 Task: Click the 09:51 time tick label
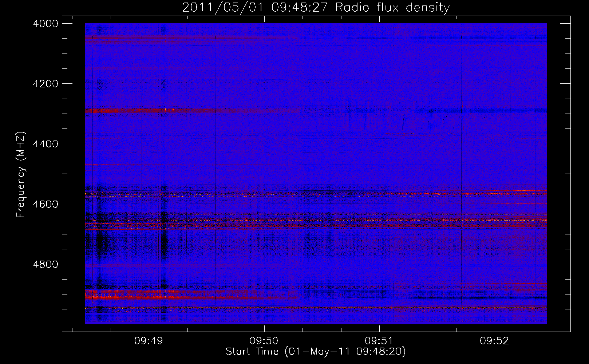click(379, 341)
